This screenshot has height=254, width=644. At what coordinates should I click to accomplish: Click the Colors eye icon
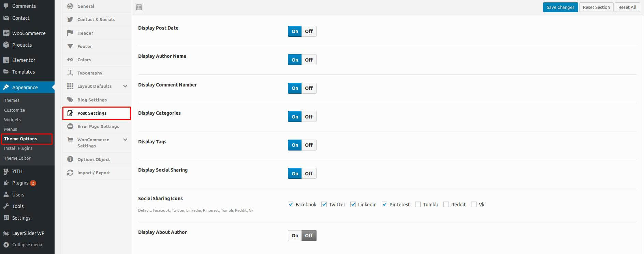tap(70, 60)
